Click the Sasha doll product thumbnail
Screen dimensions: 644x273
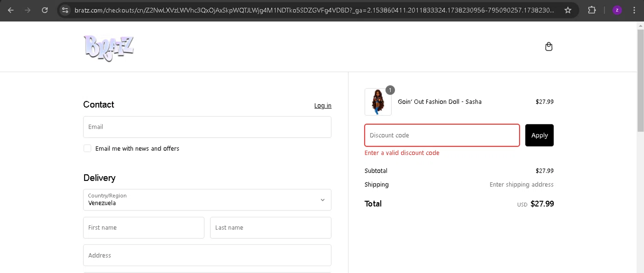[378, 102]
